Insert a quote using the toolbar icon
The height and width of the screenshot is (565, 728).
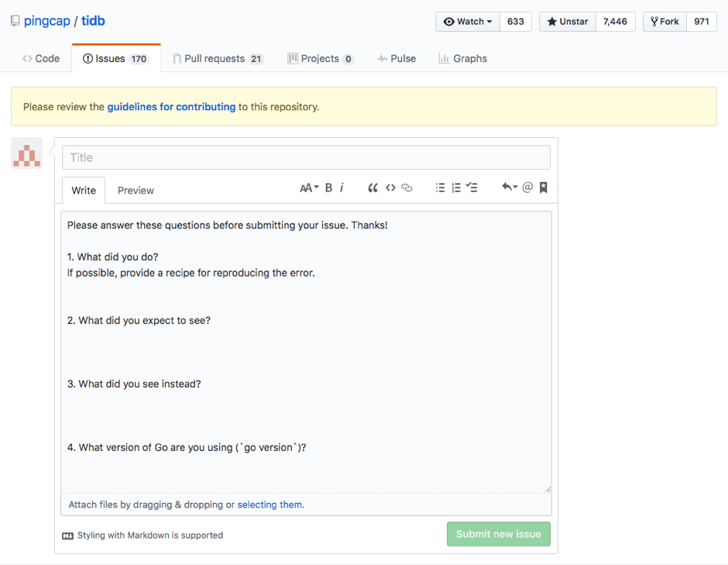(x=373, y=188)
